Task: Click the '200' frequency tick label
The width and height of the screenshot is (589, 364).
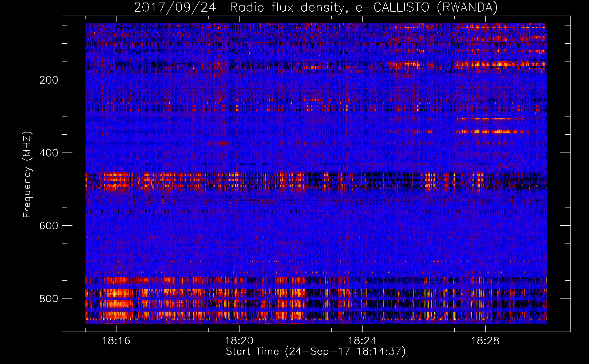Action: point(49,80)
